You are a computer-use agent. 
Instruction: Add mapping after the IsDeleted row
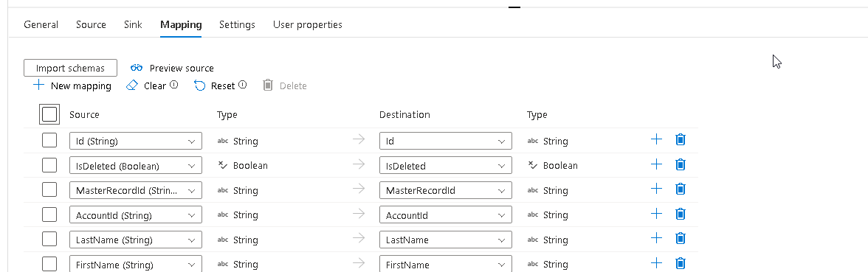coord(656,164)
